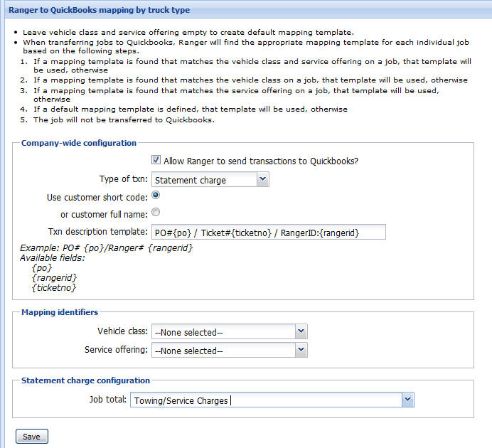Click the Example PO# template text
The width and height of the screenshot is (492, 448).
(106, 247)
